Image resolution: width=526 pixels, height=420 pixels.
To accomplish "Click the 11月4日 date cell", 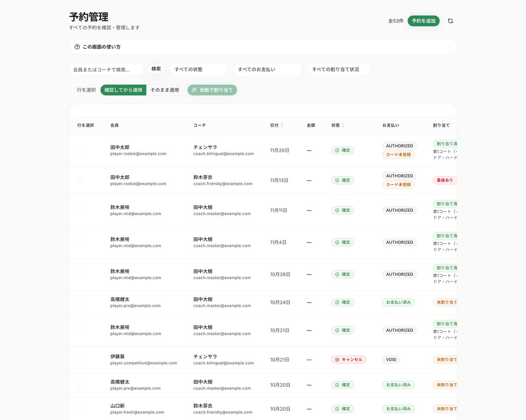I will click(x=278, y=243).
